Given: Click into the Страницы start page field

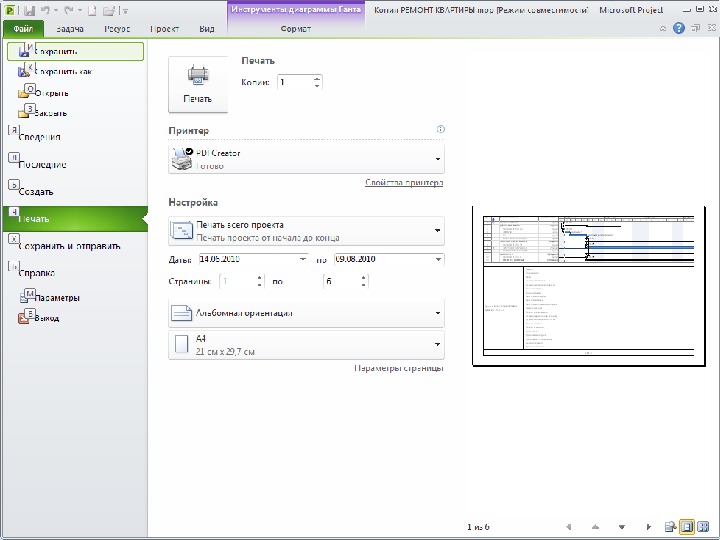Looking at the screenshot, I should (237, 281).
